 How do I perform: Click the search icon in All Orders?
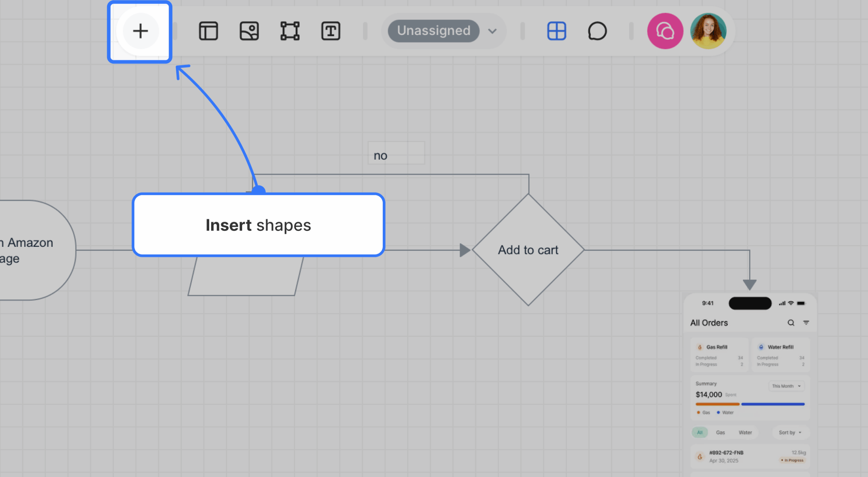coord(791,323)
